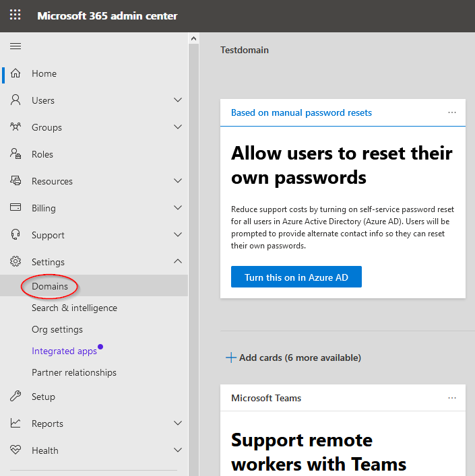Click Add cards link
Image resolution: width=475 pixels, height=476 pixels.
coord(293,358)
